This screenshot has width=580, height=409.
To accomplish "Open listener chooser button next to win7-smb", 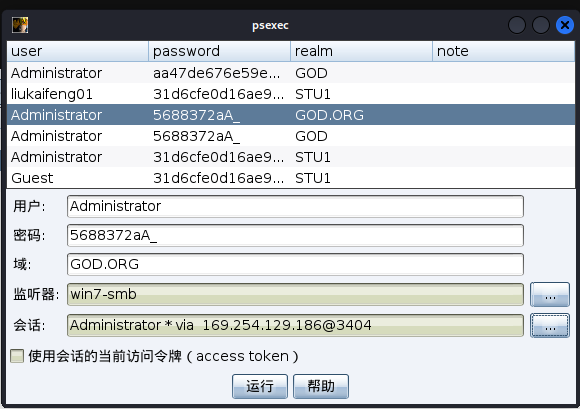I will (550, 294).
